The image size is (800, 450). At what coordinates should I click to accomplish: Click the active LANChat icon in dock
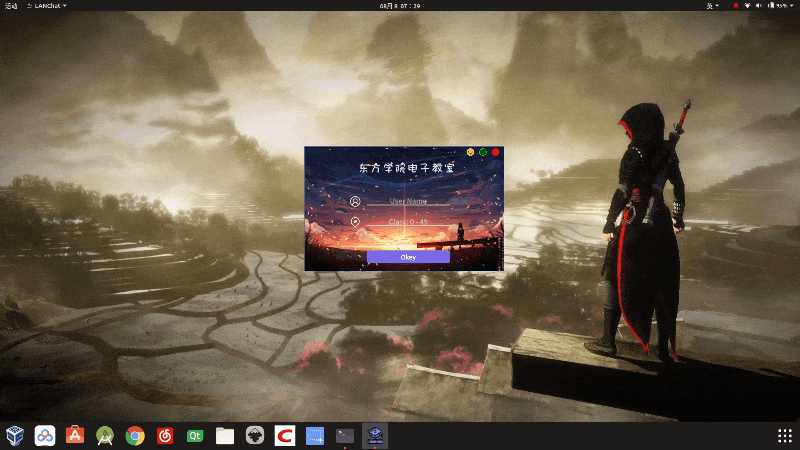click(x=375, y=436)
